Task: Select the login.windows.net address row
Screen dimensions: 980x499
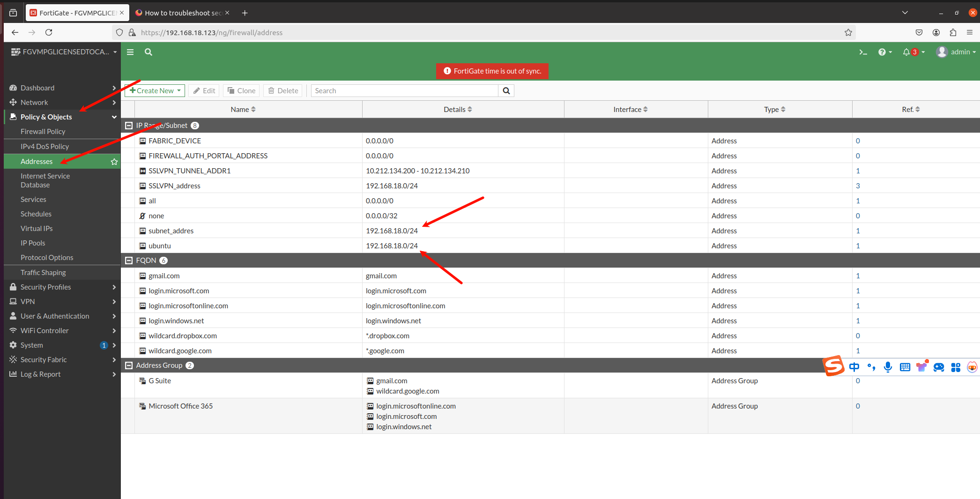Action: click(x=550, y=321)
